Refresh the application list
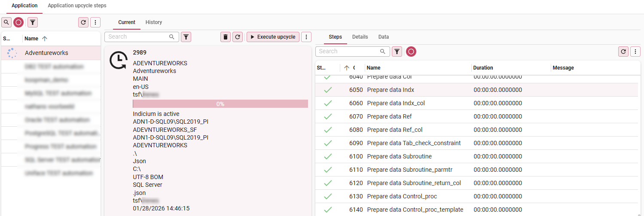Viewport: 644px width, 216px height. click(83, 23)
